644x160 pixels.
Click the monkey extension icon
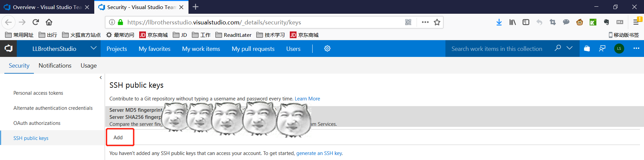(x=580, y=22)
